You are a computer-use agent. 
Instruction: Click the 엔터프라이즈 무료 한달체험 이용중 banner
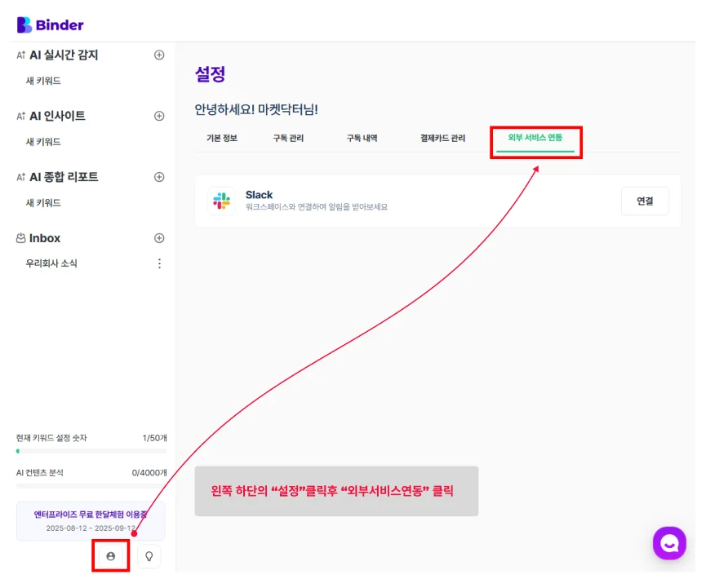pyautogui.click(x=91, y=521)
